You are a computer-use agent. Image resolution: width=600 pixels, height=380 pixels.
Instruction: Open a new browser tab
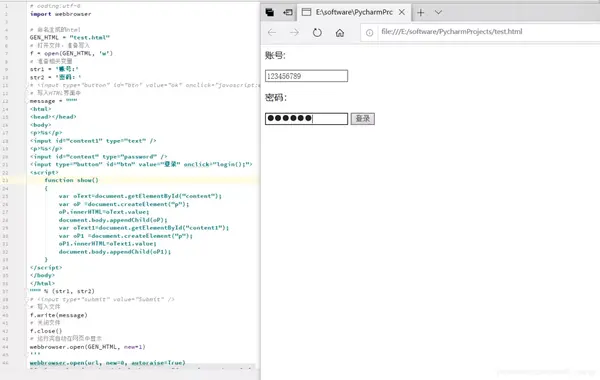tap(421, 12)
